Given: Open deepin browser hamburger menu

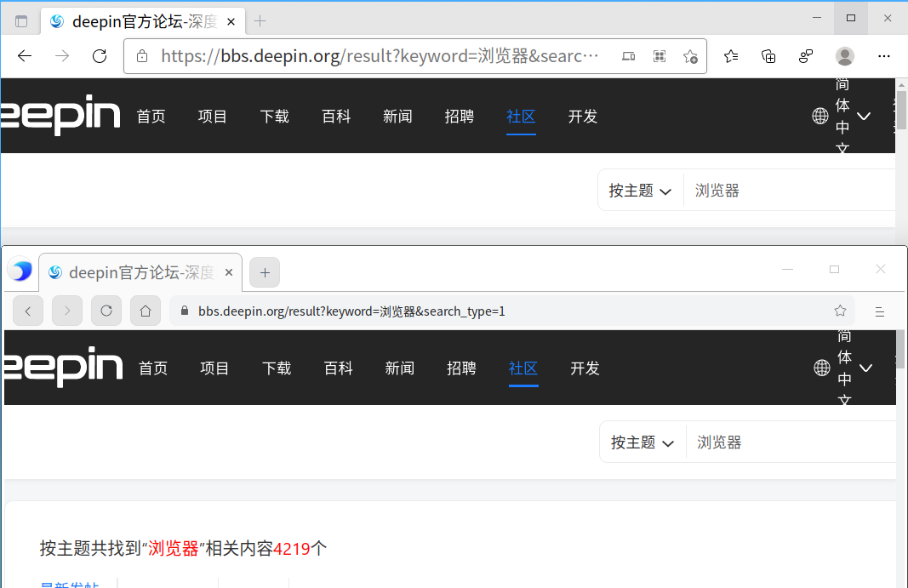Looking at the screenshot, I should (x=880, y=311).
